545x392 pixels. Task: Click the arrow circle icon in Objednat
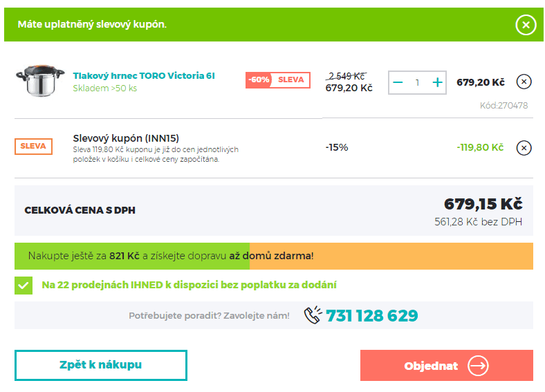[x=478, y=366]
